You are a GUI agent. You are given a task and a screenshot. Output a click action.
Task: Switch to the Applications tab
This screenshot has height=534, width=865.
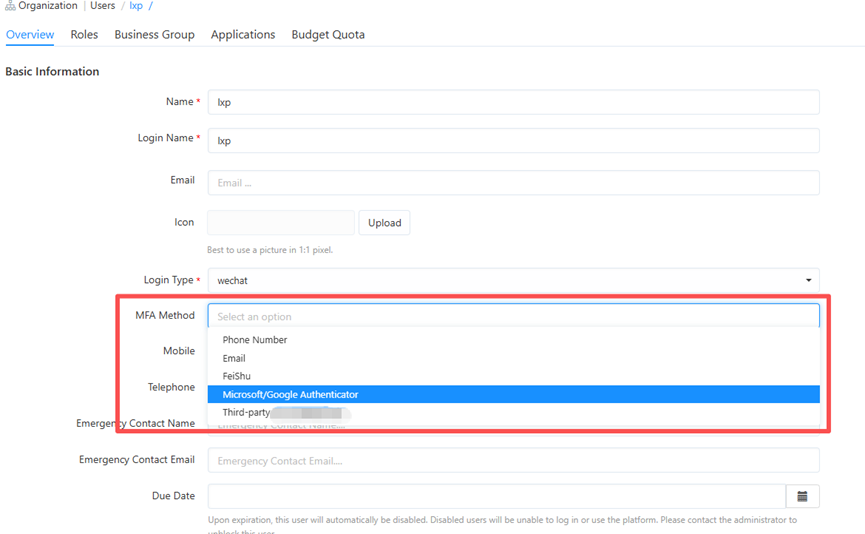click(x=243, y=35)
